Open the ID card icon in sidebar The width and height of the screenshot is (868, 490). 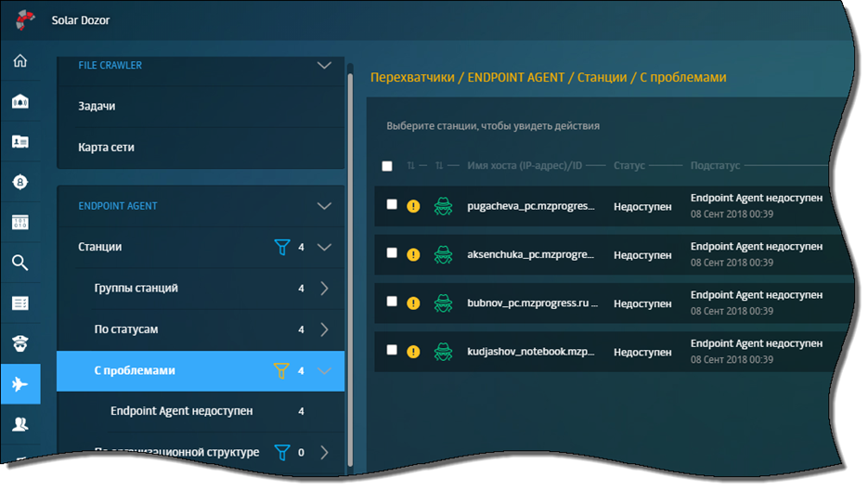click(19, 142)
